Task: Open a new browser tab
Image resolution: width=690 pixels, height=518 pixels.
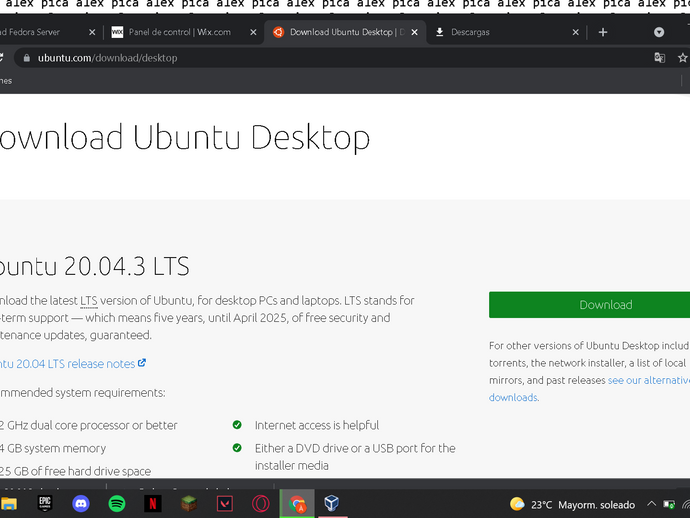Action: (603, 32)
